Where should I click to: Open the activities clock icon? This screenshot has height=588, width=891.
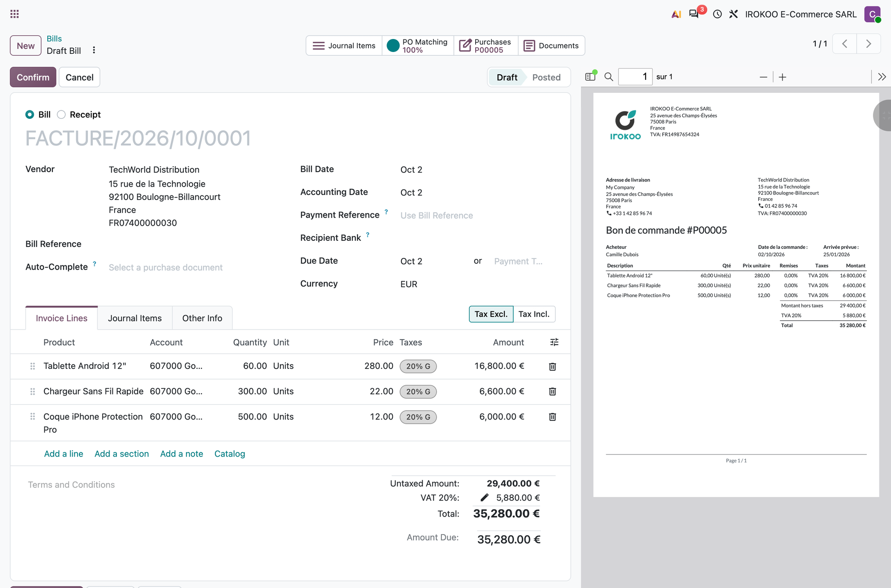pos(717,14)
